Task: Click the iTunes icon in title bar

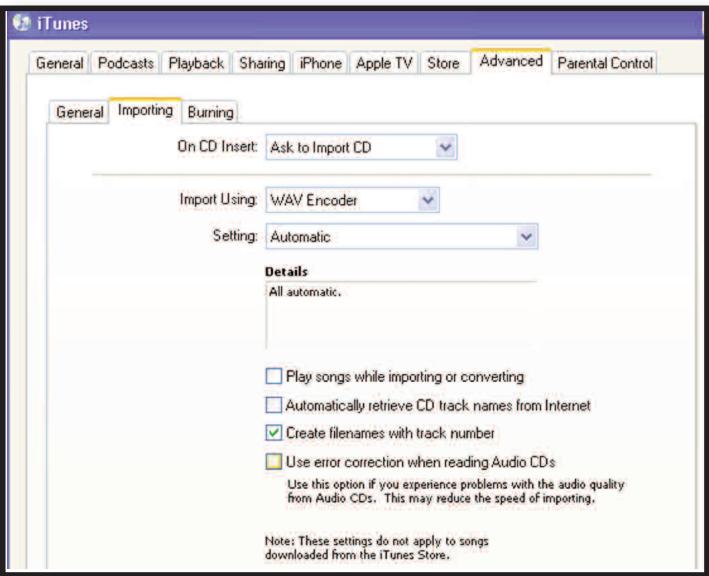Action: tap(21, 23)
